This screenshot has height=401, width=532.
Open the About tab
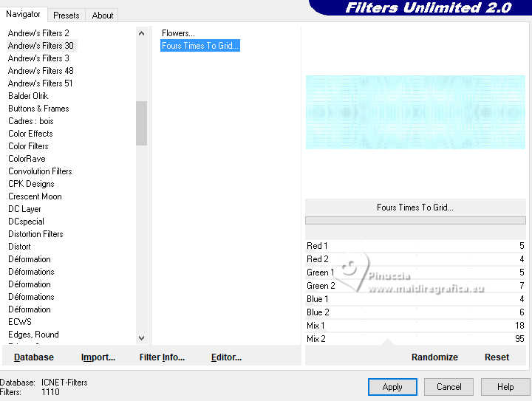click(103, 16)
